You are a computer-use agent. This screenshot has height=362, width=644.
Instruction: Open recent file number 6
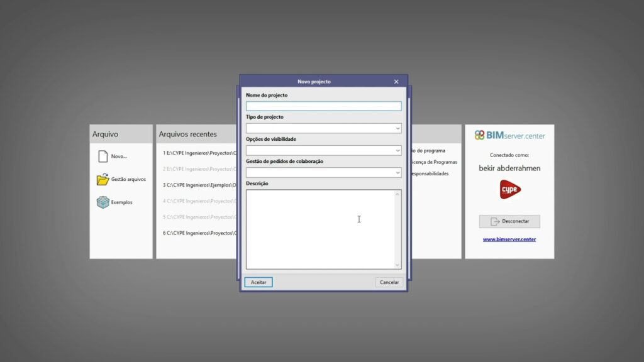click(199, 233)
